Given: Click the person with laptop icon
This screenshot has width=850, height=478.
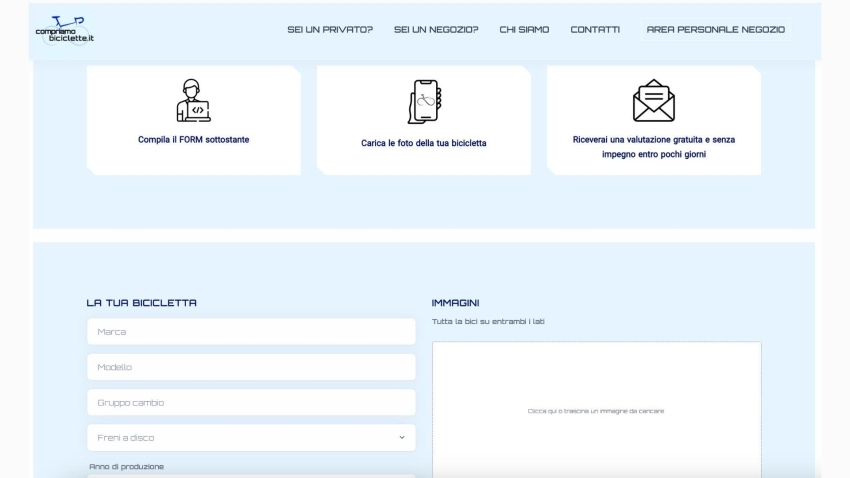Looking at the screenshot, I should pos(193,100).
